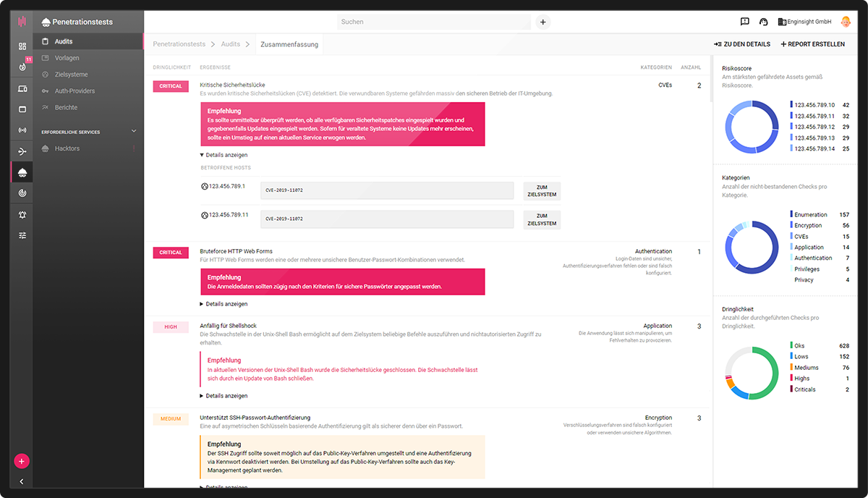
Task: Go to the Penetrationstests breadcrumb
Action: coord(179,44)
